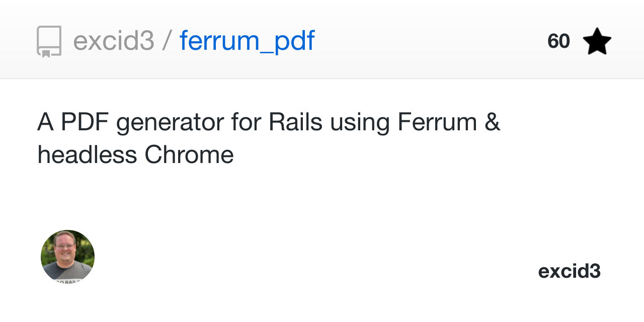Open the excid3 avatar photo

[67, 257]
